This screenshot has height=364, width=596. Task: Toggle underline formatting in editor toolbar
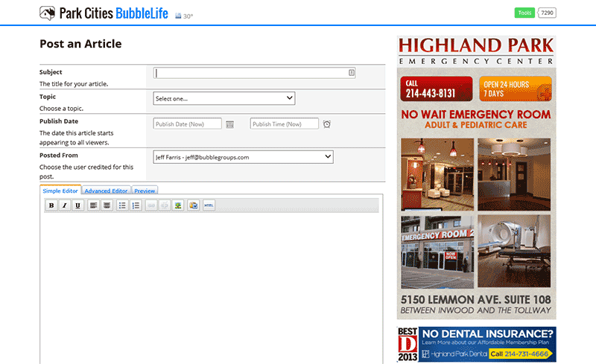click(78, 205)
